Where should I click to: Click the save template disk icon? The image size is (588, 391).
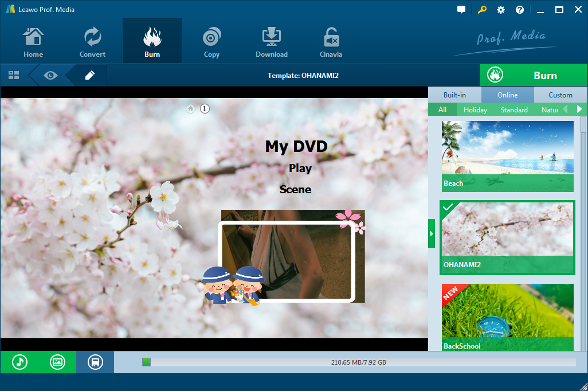(x=95, y=362)
